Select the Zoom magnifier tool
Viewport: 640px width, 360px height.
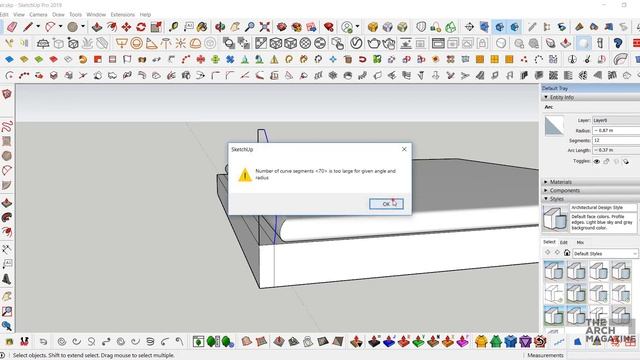point(249,27)
